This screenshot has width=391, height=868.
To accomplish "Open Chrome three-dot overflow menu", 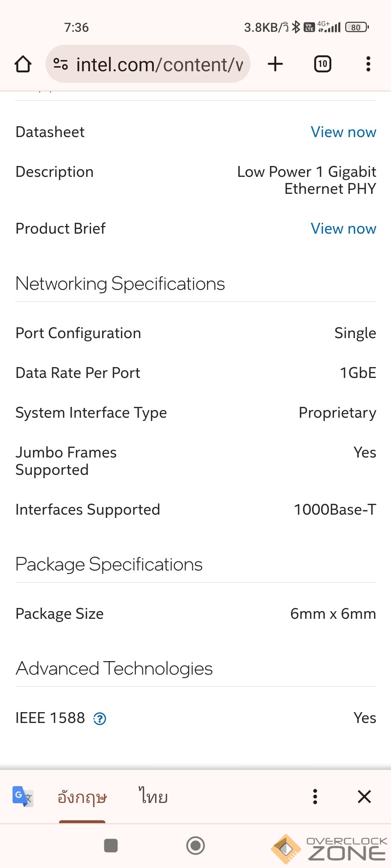I will click(x=368, y=64).
